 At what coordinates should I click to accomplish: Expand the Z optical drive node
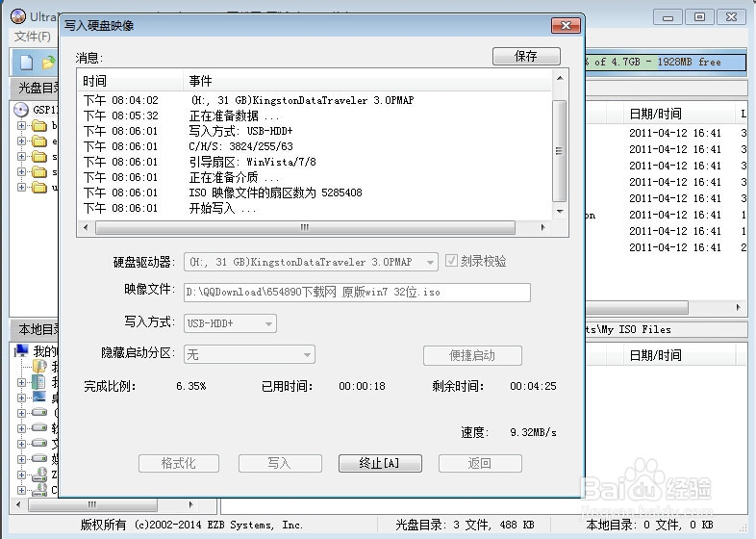click(x=22, y=475)
